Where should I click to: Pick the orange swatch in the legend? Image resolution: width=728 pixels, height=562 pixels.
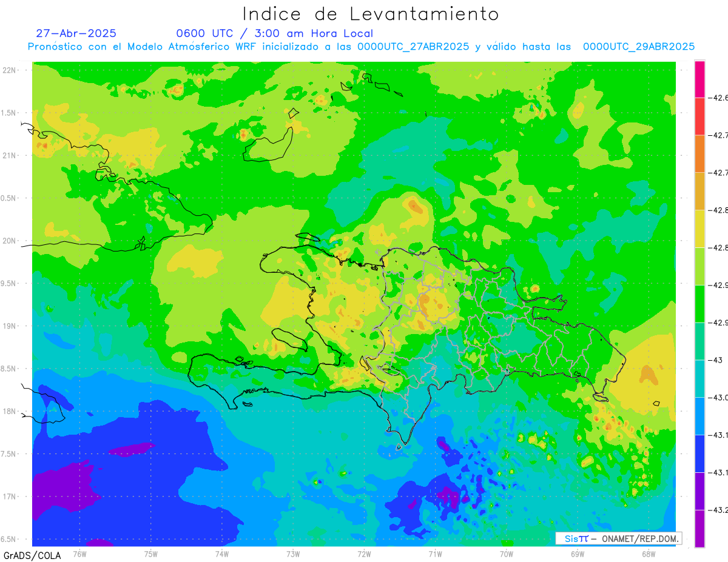pos(699,154)
